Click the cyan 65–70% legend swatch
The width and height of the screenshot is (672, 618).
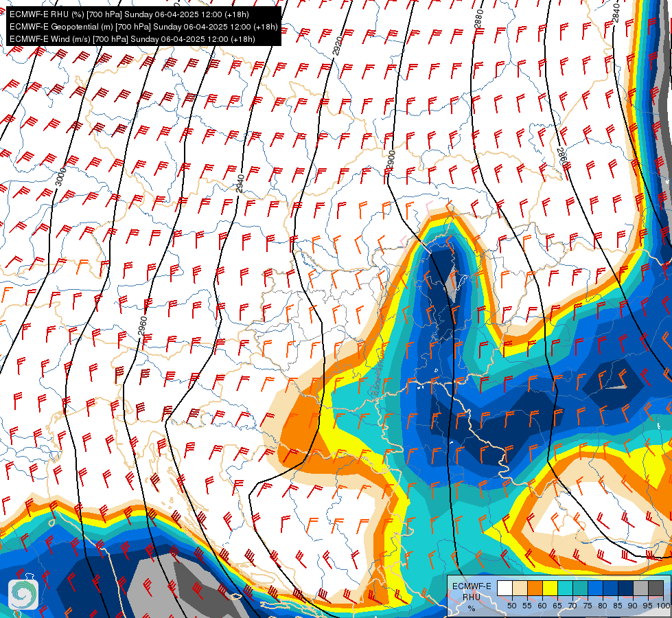565,588
